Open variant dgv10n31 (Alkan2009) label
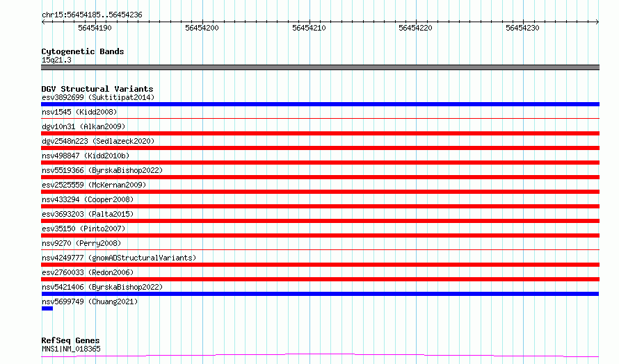 point(83,126)
